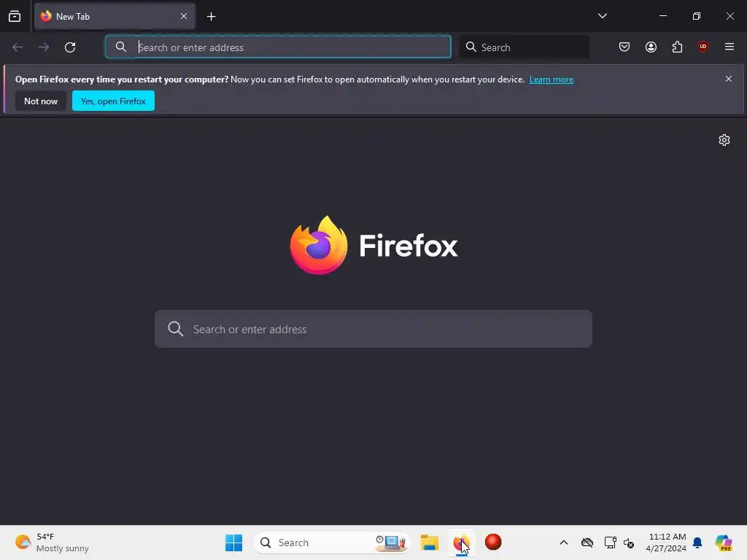This screenshot has height=560, width=747.
Task: Open the Windows Start menu
Action: click(234, 542)
